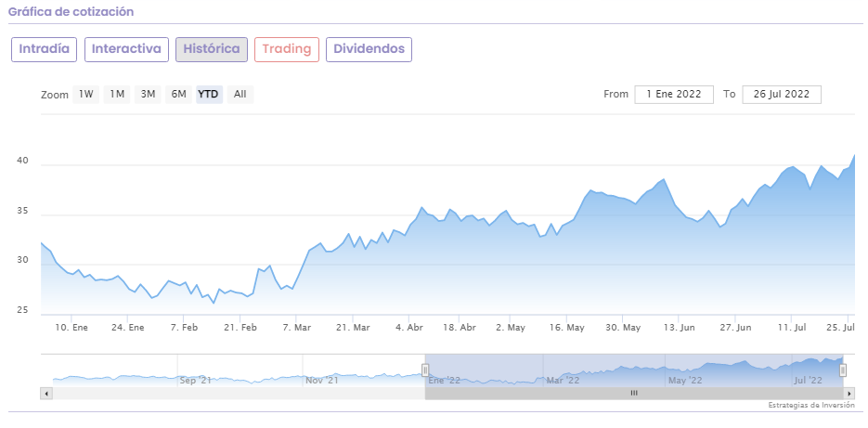The height and width of the screenshot is (428, 868).
Task: Edit the To date field
Action: pos(782,95)
